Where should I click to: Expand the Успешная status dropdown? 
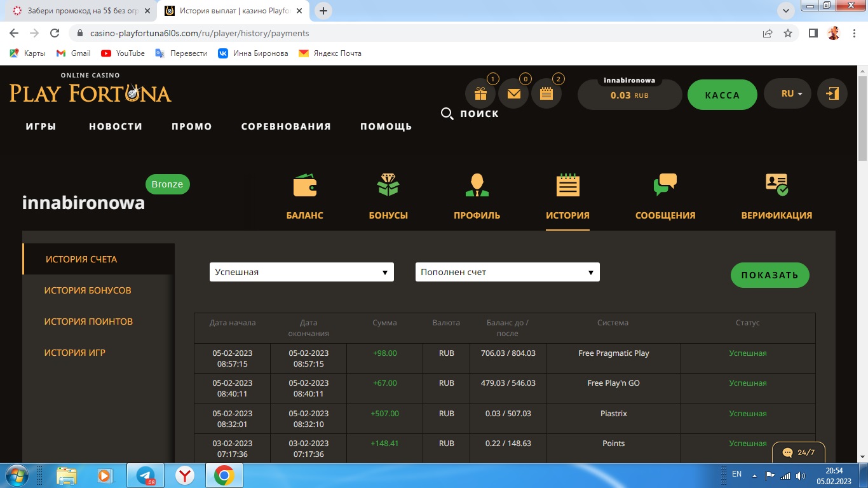click(x=302, y=272)
